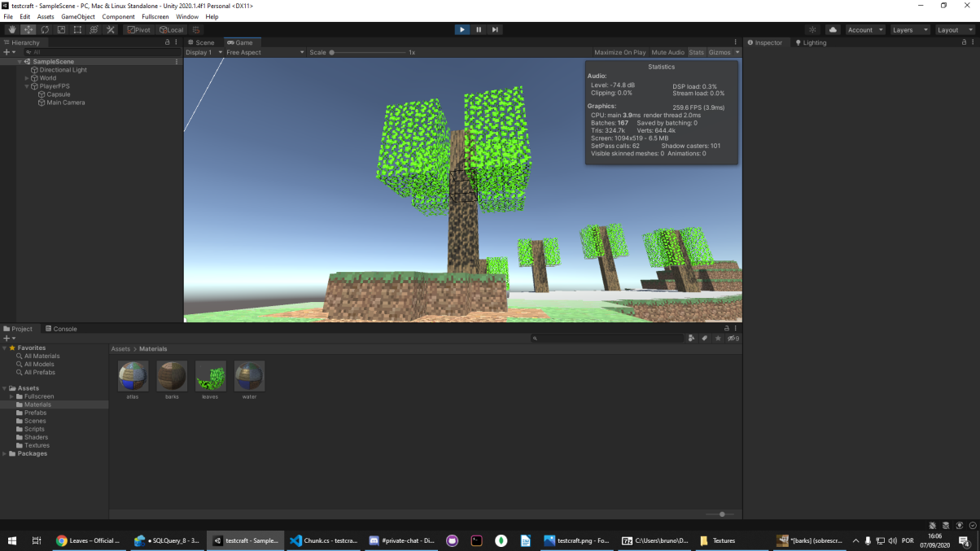Image resolution: width=980 pixels, height=551 pixels.
Task: Expand the Fullscreen folder
Action: click(11, 396)
